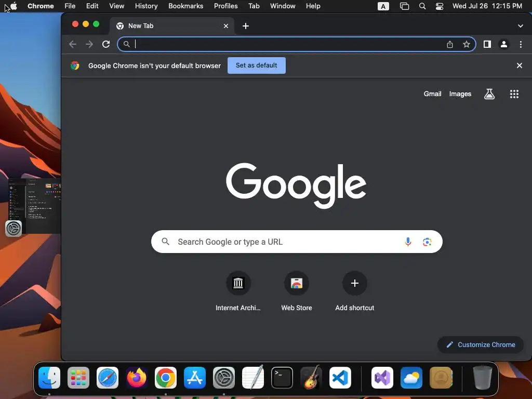Image resolution: width=532 pixels, height=399 pixels.
Task: Click the Chrome icon in the Dock
Action: 166,378
